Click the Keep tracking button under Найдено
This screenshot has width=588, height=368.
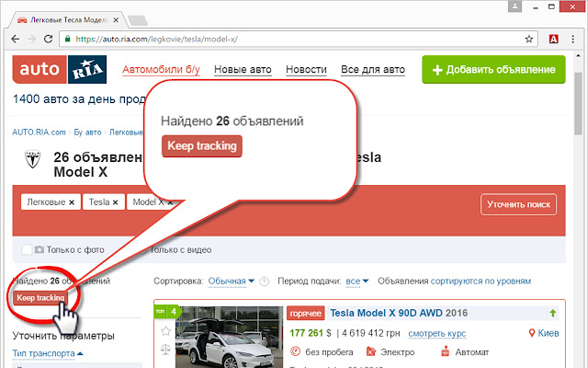40,298
